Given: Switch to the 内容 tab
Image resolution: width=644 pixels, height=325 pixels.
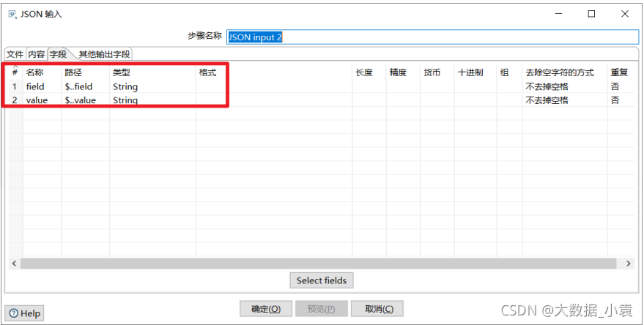Looking at the screenshot, I should click(x=37, y=54).
